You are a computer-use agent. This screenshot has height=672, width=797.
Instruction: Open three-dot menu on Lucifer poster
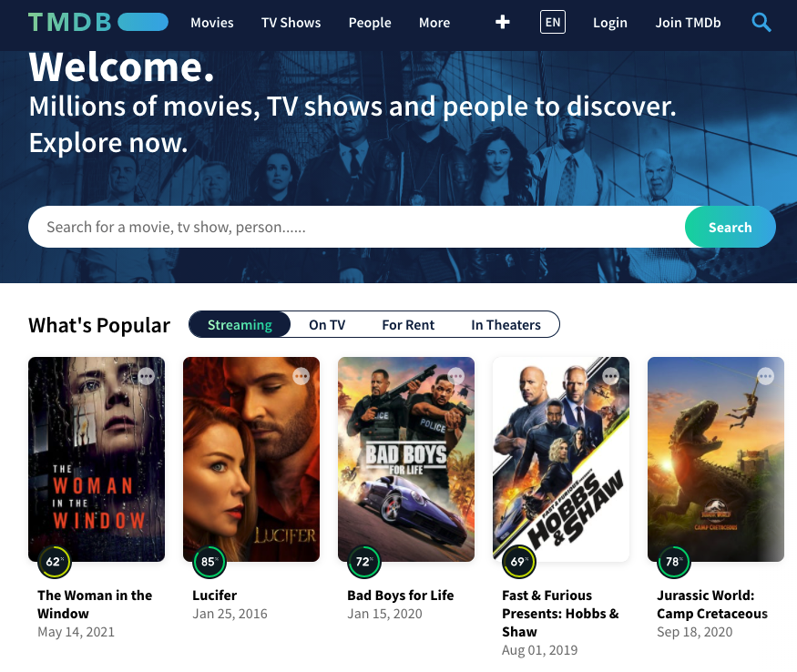tap(301, 376)
